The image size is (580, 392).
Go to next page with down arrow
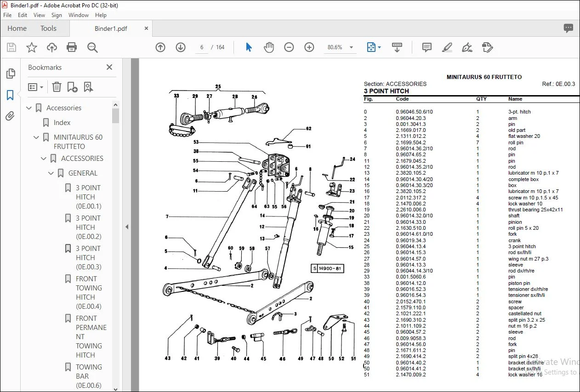pyautogui.click(x=181, y=47)
